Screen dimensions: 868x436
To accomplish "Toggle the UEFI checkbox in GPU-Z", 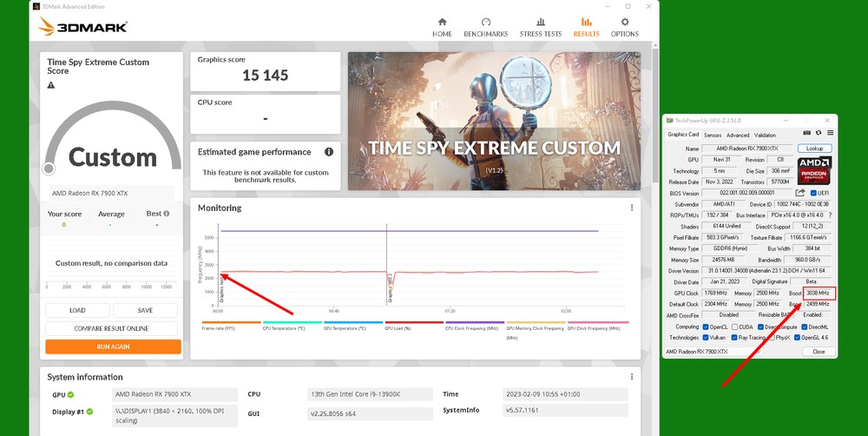I will tap(813, 193).
